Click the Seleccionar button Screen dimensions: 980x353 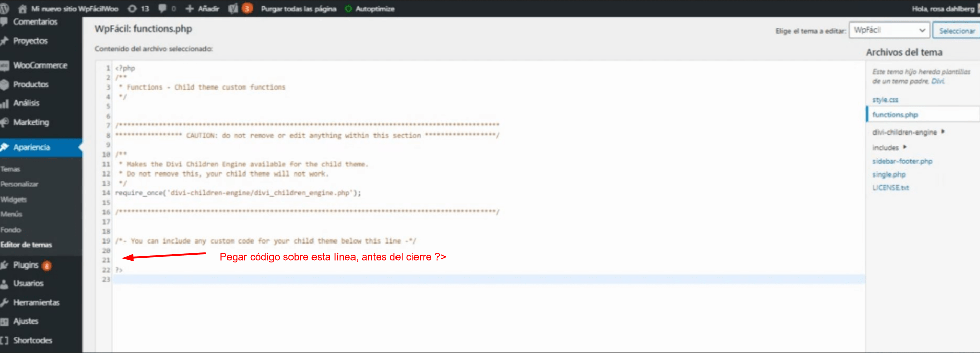(956, 31)
